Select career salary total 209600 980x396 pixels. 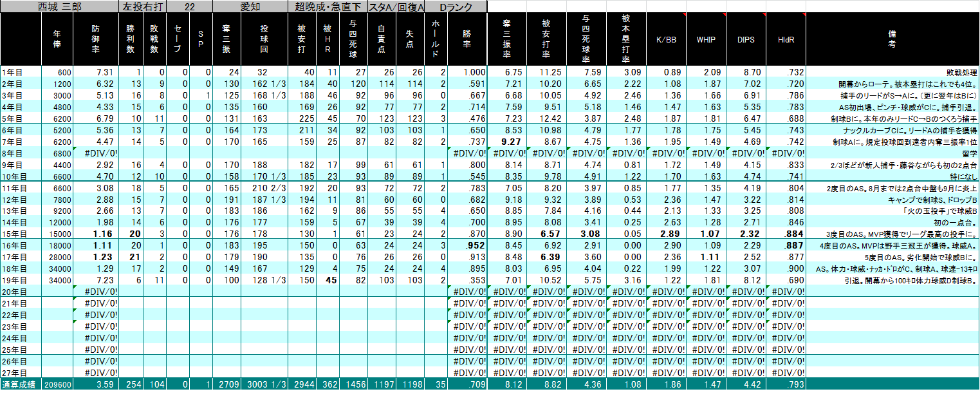click(x=57, y=384)
